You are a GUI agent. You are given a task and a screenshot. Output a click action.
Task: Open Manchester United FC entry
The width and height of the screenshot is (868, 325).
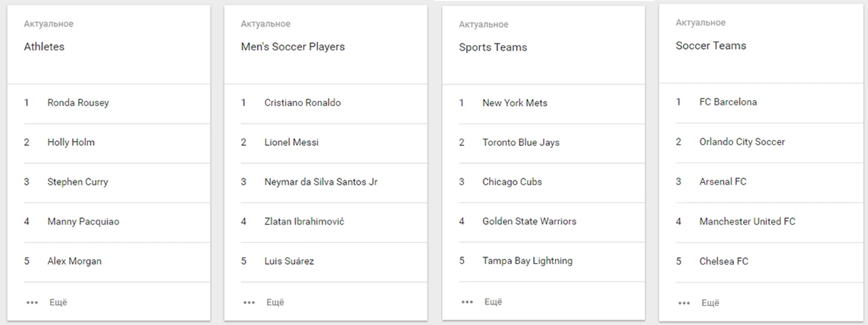[747, 221]
